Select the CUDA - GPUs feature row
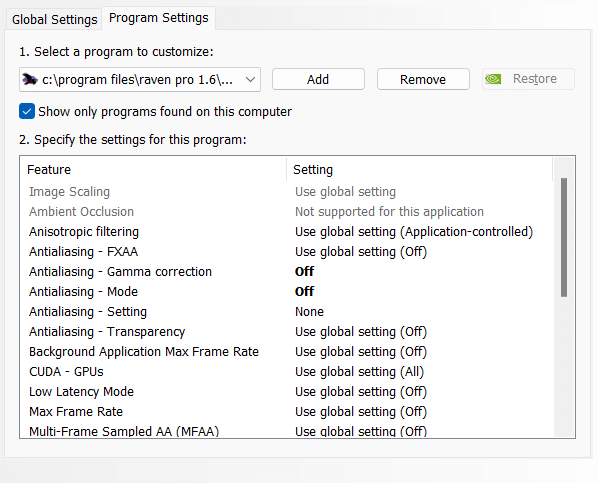598x483 pixels. [286, 372]
